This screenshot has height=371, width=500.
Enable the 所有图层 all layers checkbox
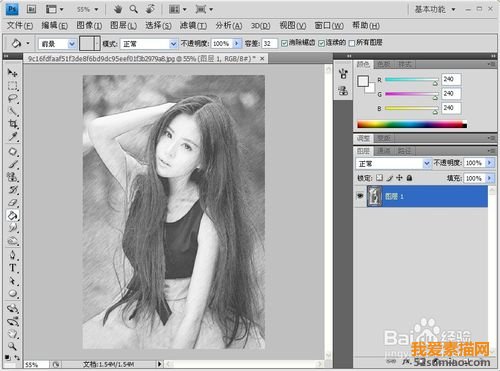352,43
